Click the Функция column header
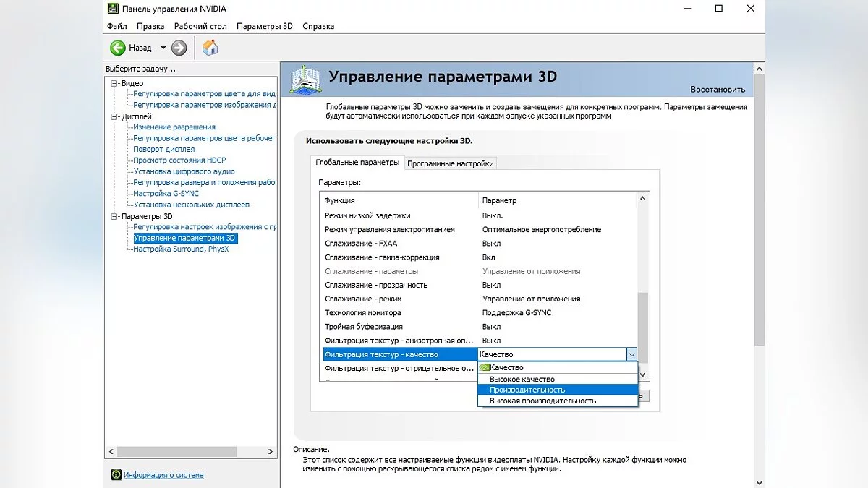Screen dimensions: 868x488 [399, 200]
